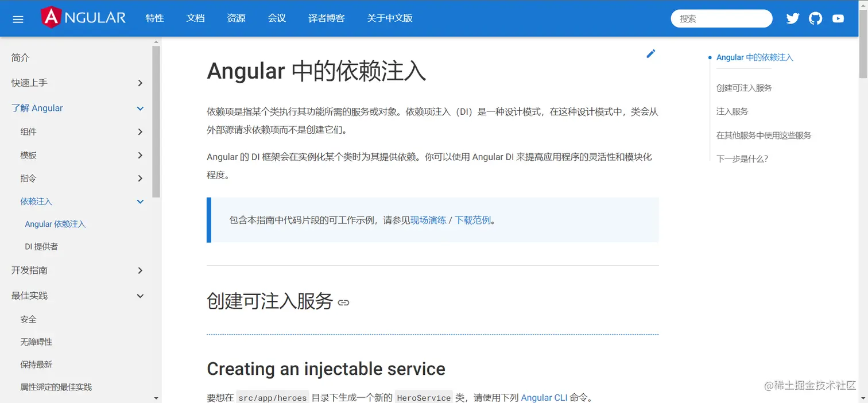The height and width of the screenshot is (403, 868).
Task: Expand the 开发指南 chevron
Action: point(140,270)
